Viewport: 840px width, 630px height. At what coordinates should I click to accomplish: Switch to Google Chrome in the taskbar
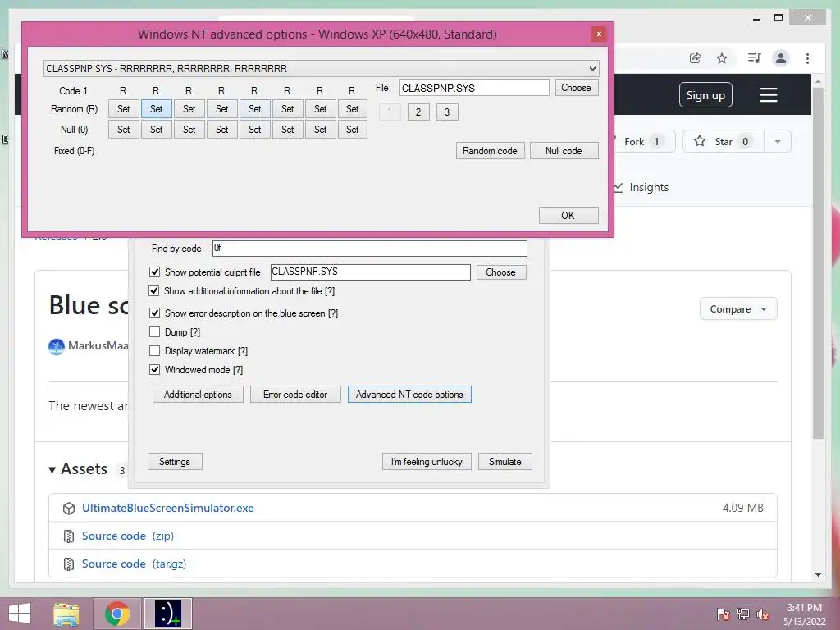point(117,614)
